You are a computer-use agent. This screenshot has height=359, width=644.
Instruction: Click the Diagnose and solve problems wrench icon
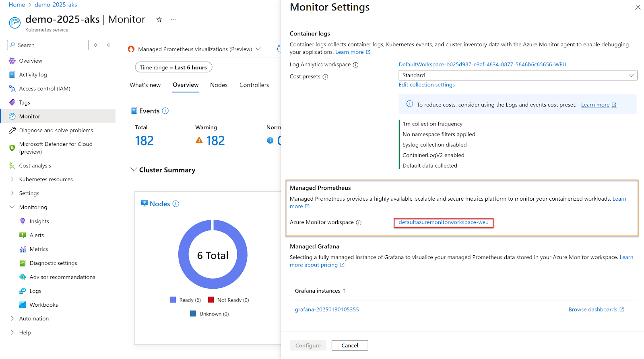coord(12,130)
